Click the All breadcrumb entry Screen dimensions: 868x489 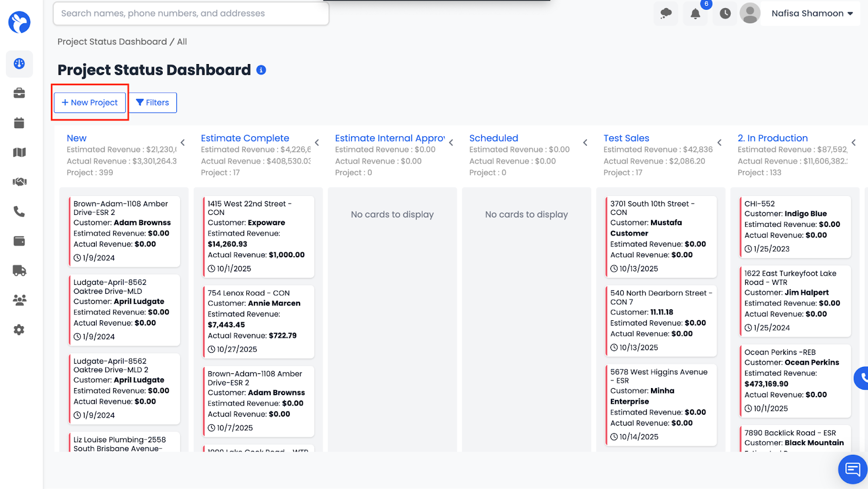[x=181, y=41]
